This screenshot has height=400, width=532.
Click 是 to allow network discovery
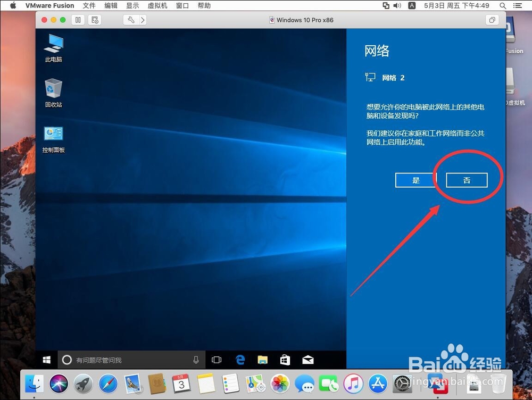(x=415, y=180)
